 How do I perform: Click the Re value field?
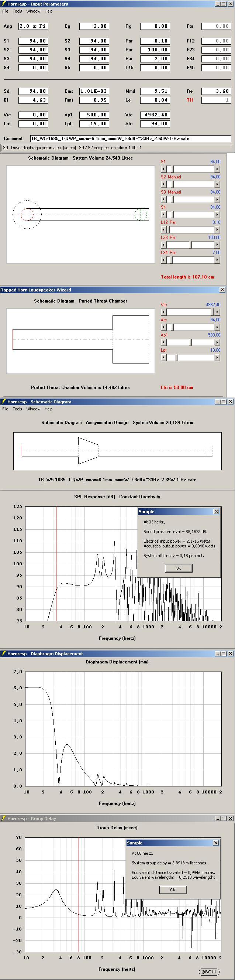tap(216, 91)
